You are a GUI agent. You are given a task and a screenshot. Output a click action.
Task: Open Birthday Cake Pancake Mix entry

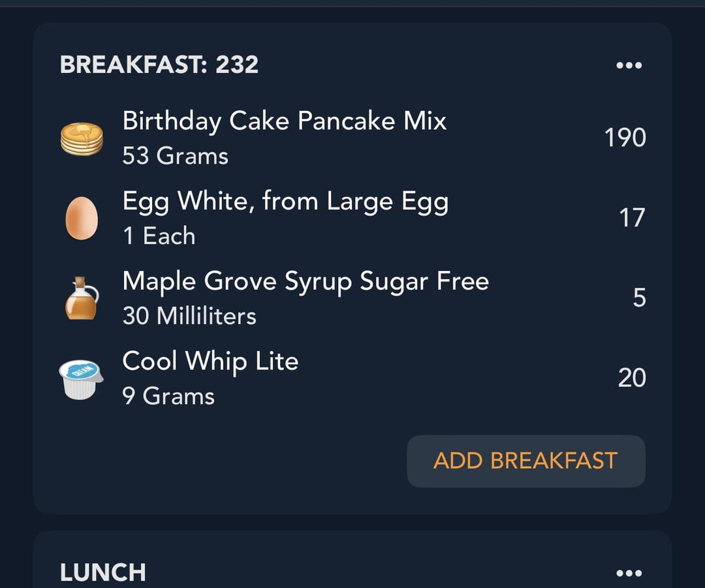352,138
